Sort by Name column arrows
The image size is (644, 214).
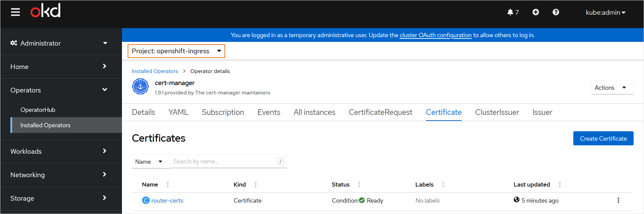pyautogui.click(x=168, y=184)
